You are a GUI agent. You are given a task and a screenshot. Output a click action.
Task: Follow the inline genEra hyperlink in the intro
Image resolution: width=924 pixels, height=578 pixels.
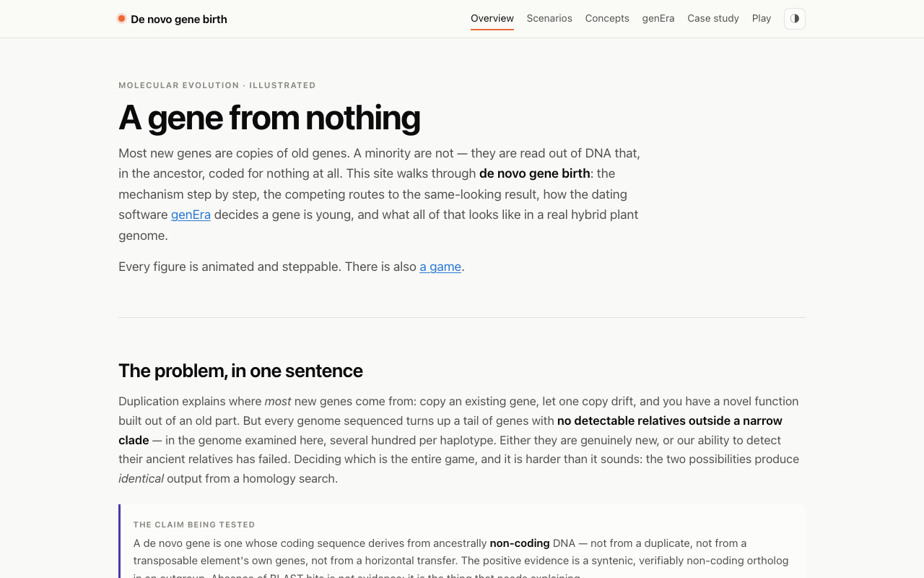[191, 215]
